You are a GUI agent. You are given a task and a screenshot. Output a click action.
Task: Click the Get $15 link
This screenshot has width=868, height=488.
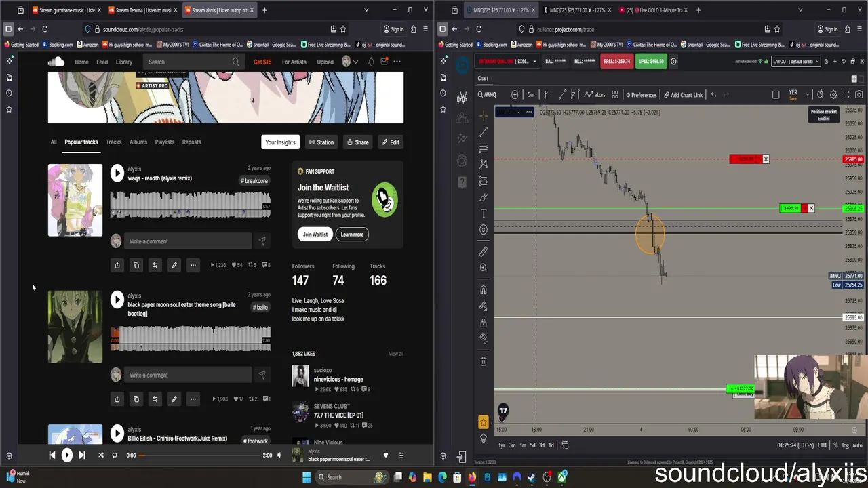point(262,62)
